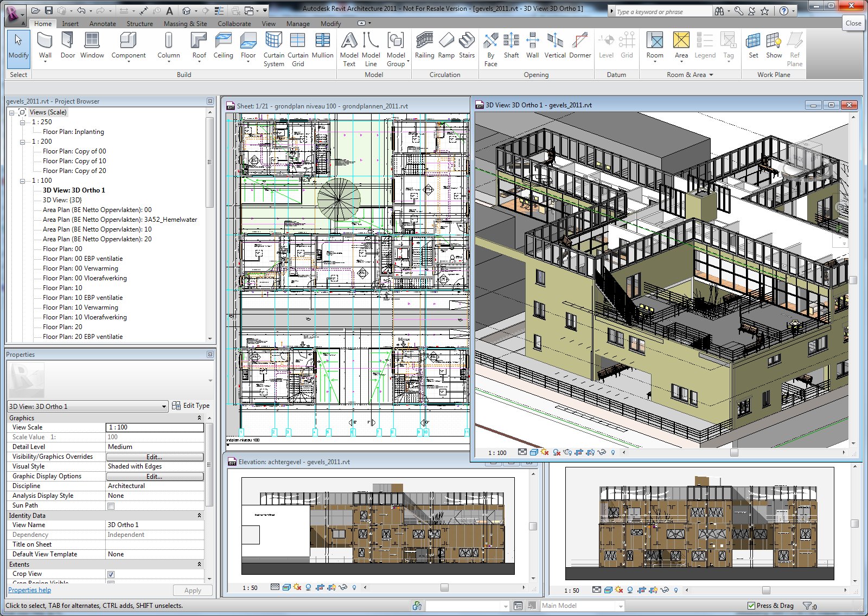Click the Ceiling tool icon
868x616 pixels.
(x=223, y=41)
